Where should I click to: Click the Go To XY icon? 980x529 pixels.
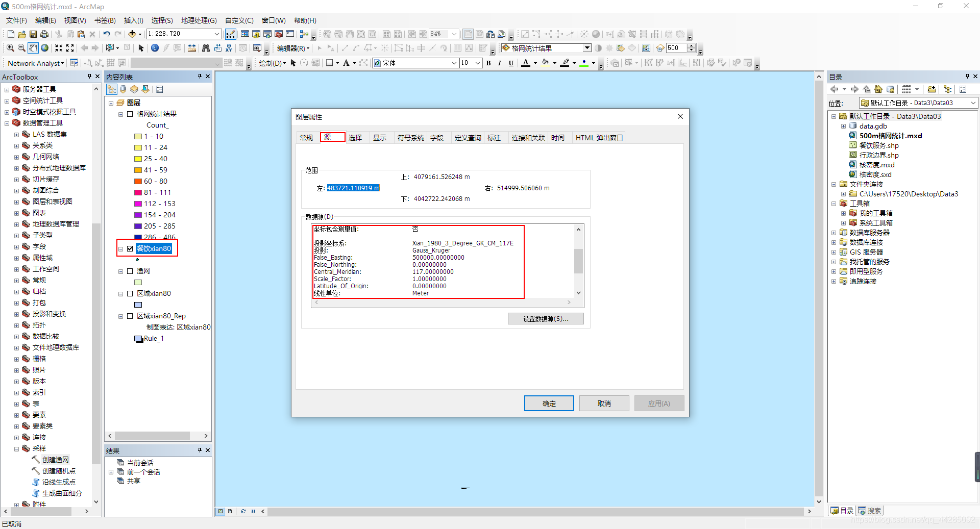tap(229, 48)
